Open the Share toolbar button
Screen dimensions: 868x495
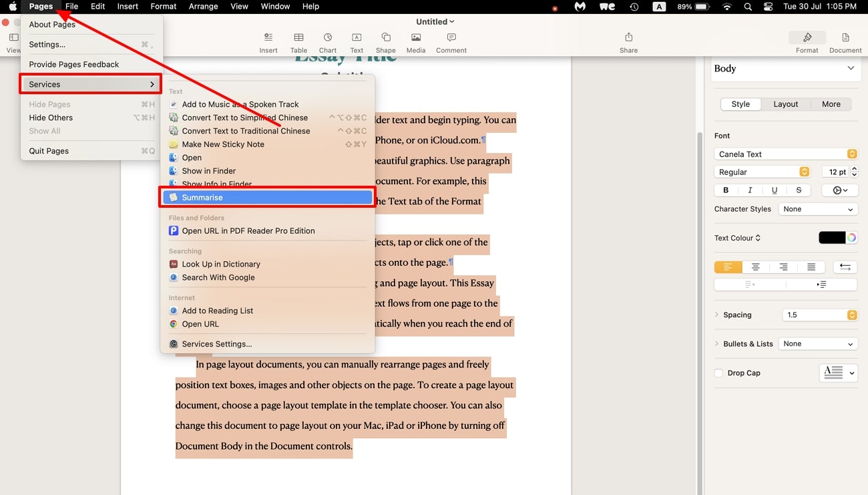[628, 43]
